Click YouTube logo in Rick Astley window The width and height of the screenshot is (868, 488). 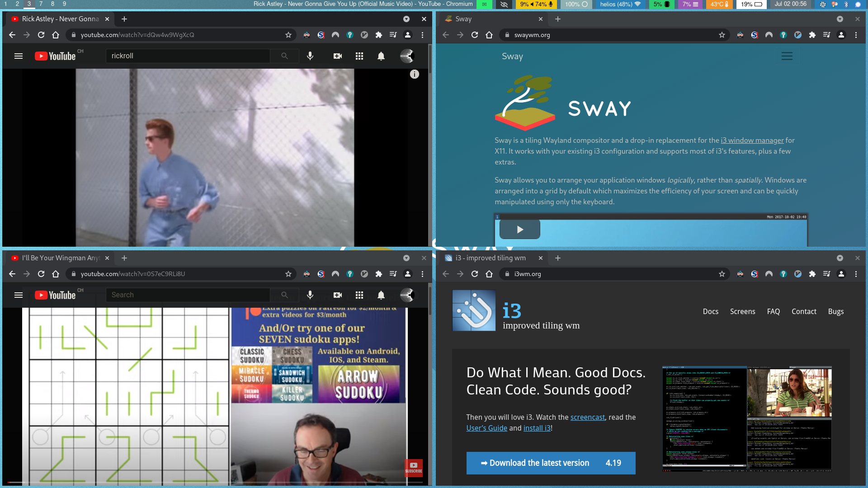[55, 56]
